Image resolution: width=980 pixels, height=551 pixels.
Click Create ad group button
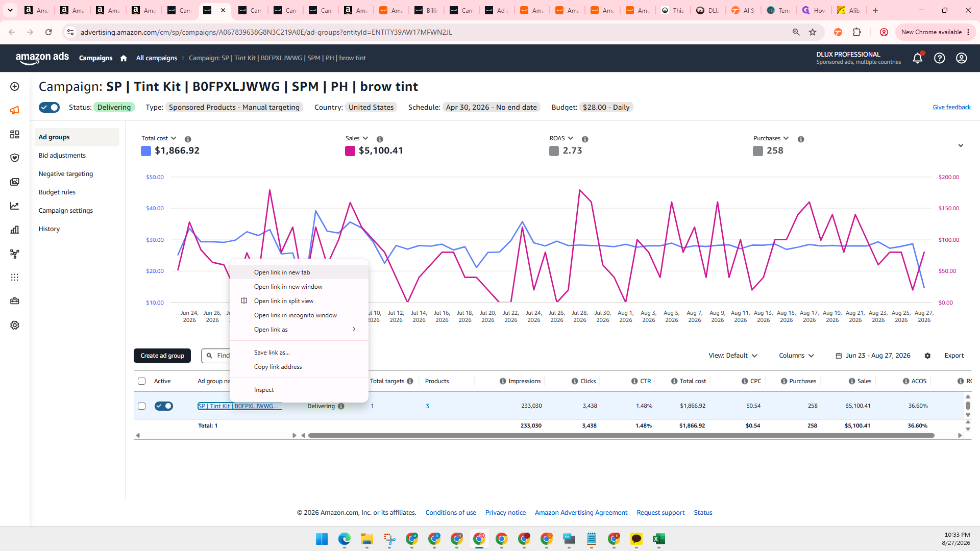[162, 356]
